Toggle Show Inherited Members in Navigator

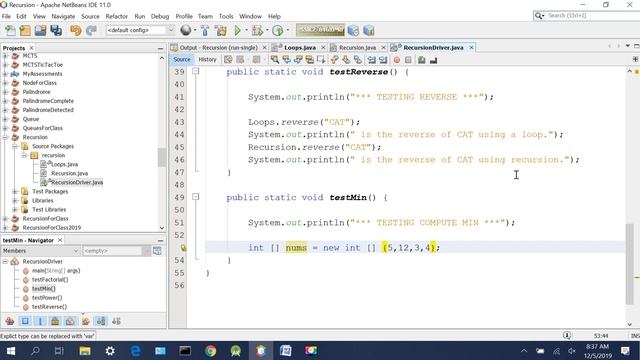pos(10,321)
